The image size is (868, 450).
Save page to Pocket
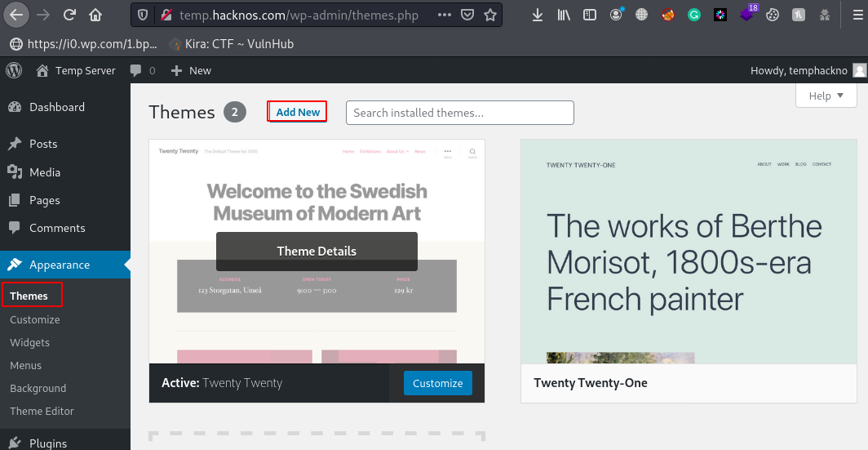467,15
